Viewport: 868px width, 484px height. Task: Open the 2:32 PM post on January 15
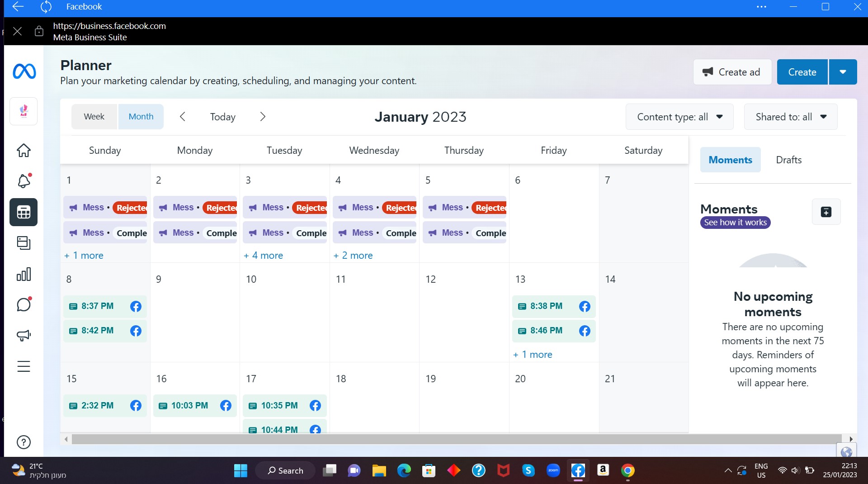pyautogui.click(x=105, y=406)
